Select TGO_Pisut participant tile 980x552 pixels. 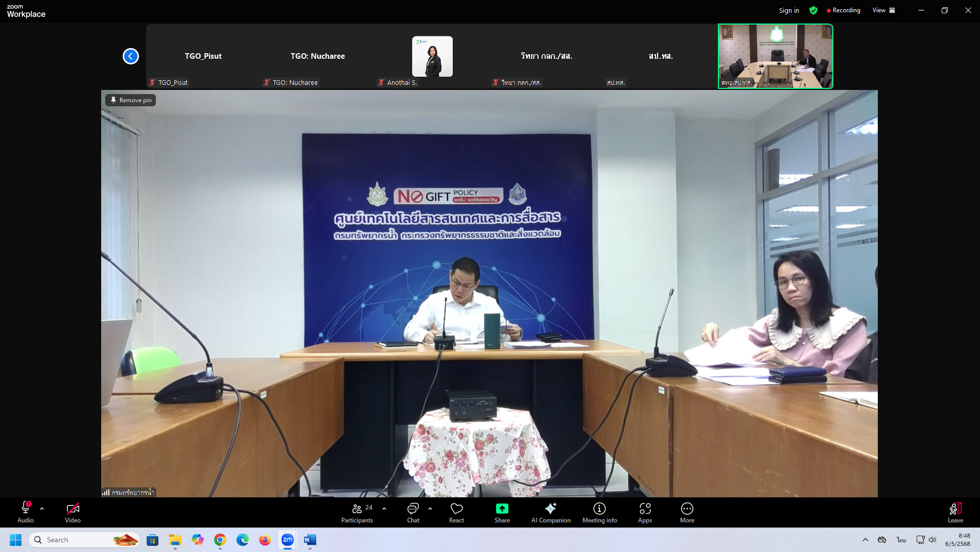pos(203,56)
